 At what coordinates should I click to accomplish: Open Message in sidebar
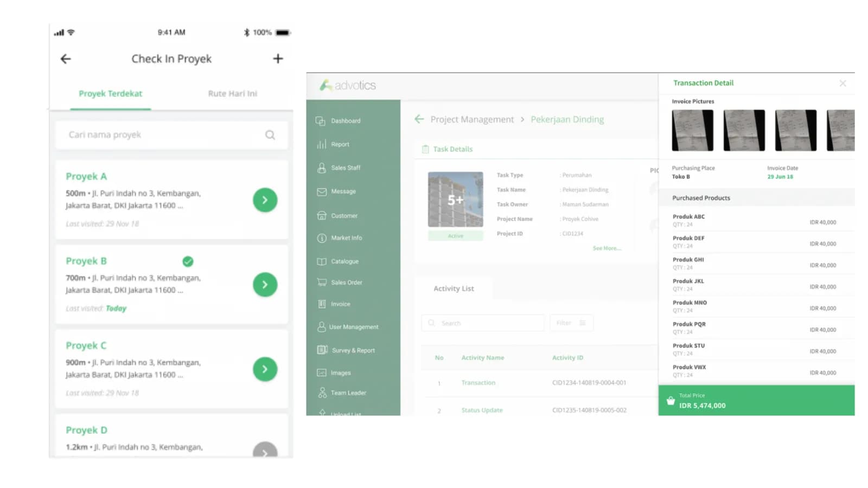[336, 191]
